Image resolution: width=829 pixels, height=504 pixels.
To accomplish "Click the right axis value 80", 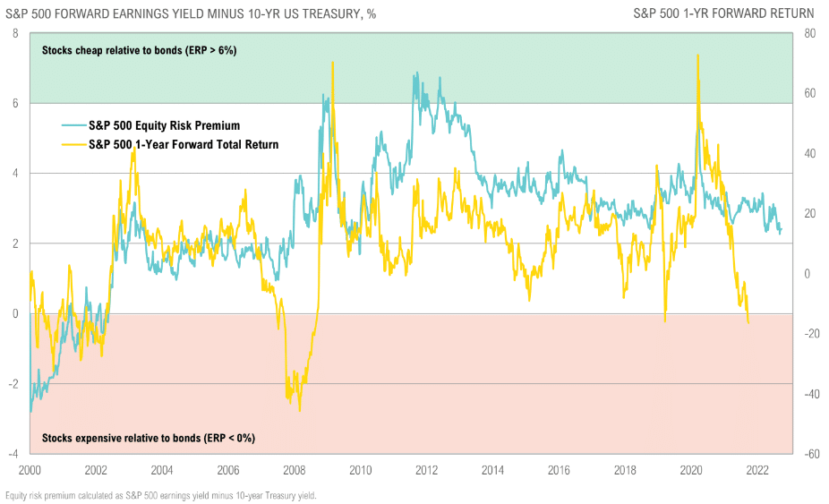I will point(810,33).
